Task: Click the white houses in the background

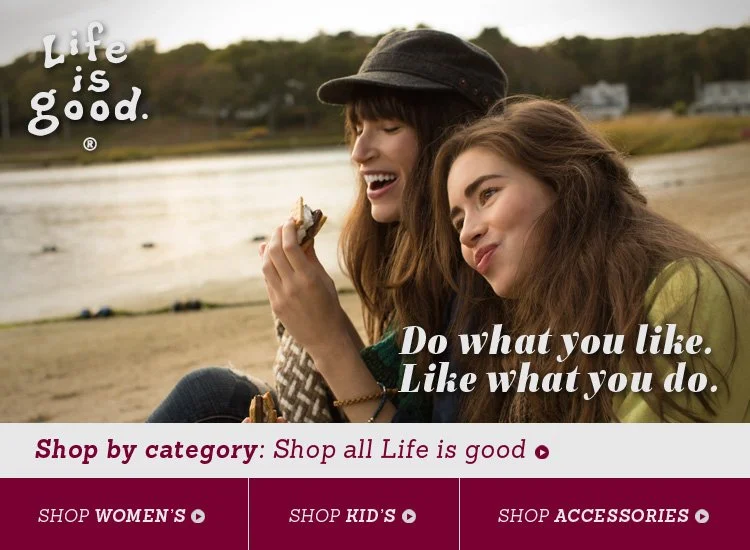Action: [660, 99]
